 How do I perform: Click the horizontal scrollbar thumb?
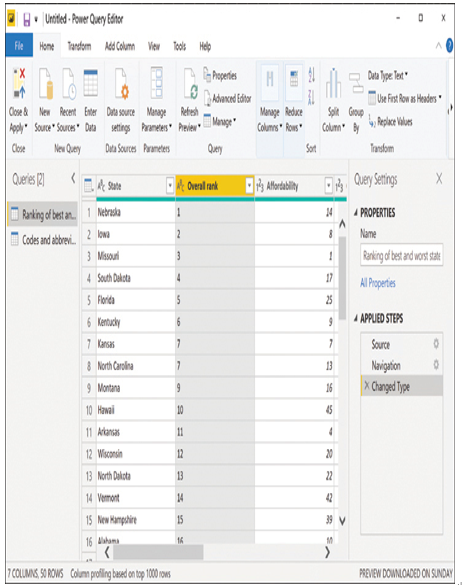pos(158,552)
